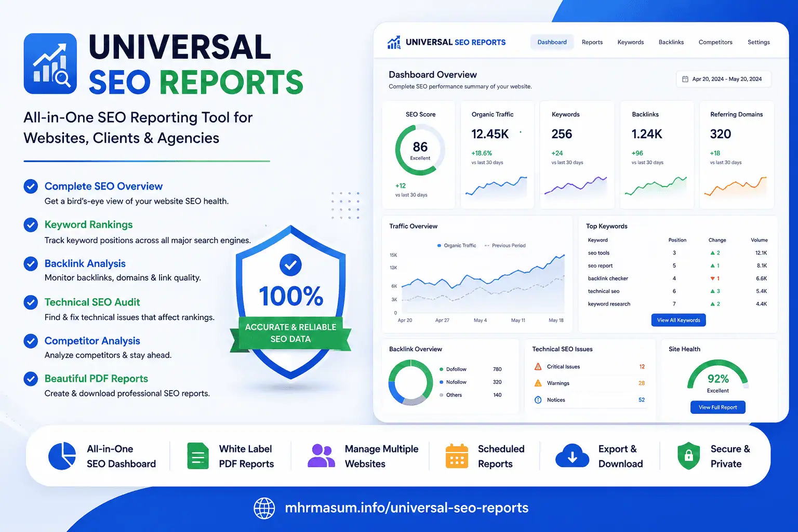The height and width of the screenshot is (532, 798).
Task: Click the Referring Domains 320 value
Action: 721,134
